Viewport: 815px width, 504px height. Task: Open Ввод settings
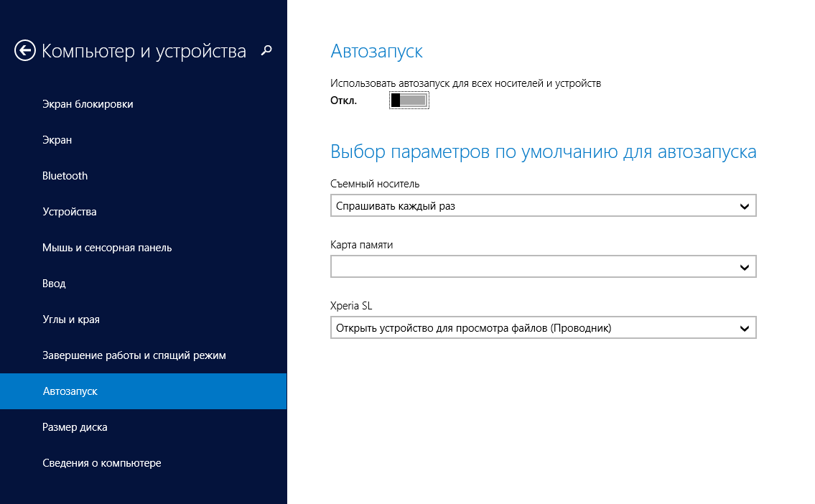(54, 284)
